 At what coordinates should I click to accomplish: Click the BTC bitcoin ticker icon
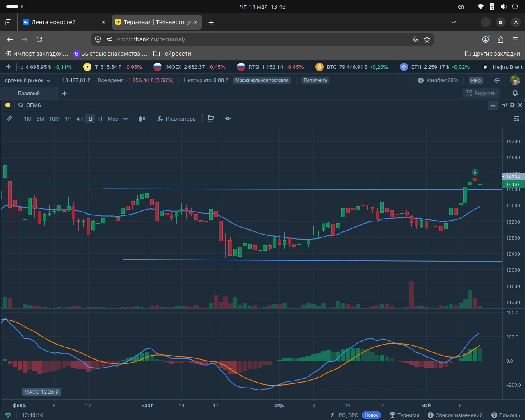tap(320, 67)
